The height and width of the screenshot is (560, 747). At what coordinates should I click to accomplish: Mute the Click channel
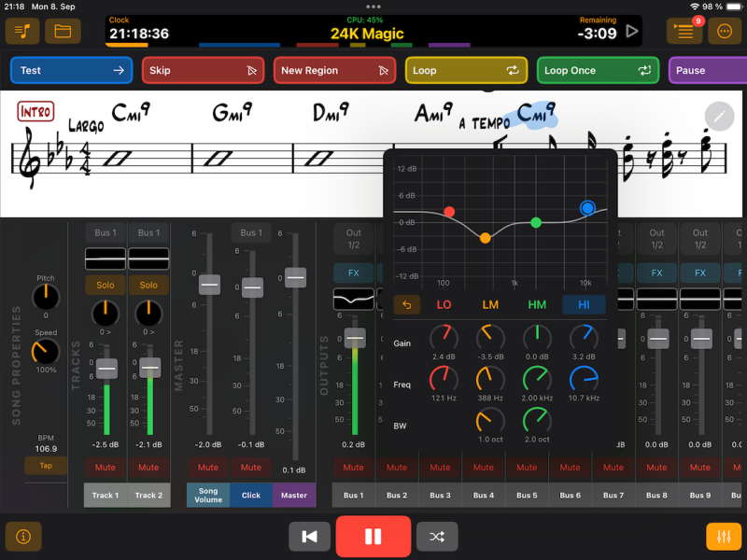(251, 467)
